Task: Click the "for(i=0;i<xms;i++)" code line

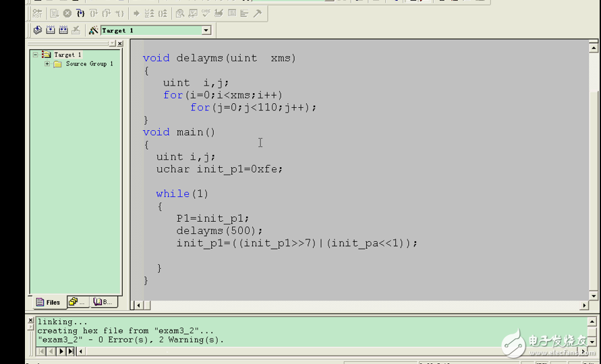Action: click(x=223, y=95)
